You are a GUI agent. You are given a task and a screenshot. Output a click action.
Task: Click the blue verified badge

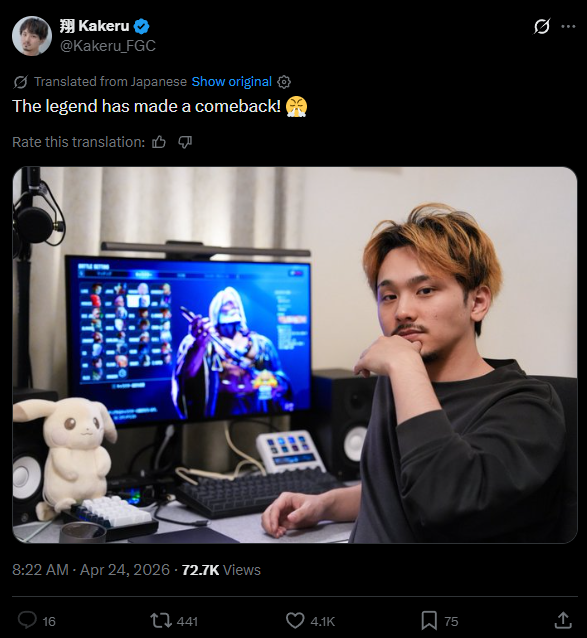click(142, 26)
